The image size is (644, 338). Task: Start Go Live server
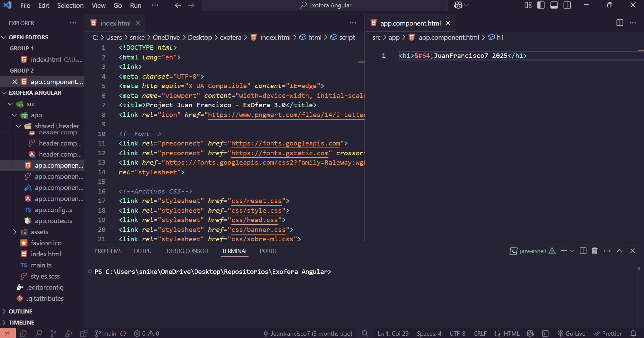[571, 333]
